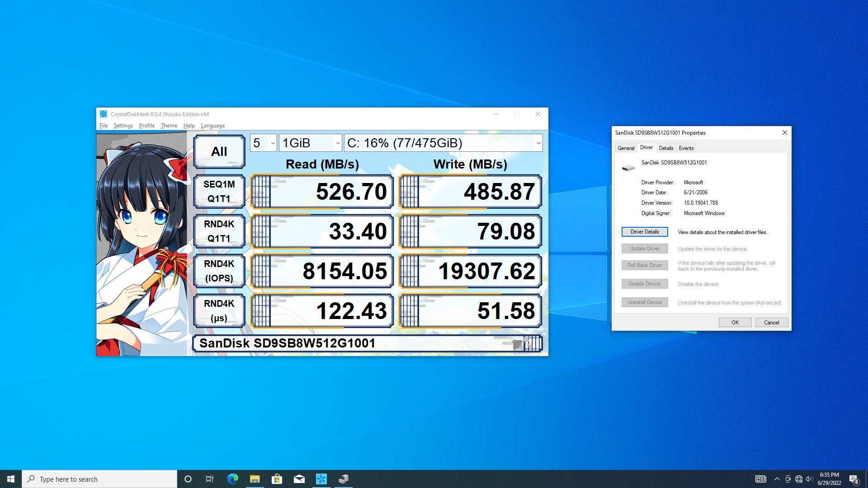The width and height of the screenshot is (868, 488).
Task: Click Cancel in the Properties dialog
Action: click(x=772, y=323)
